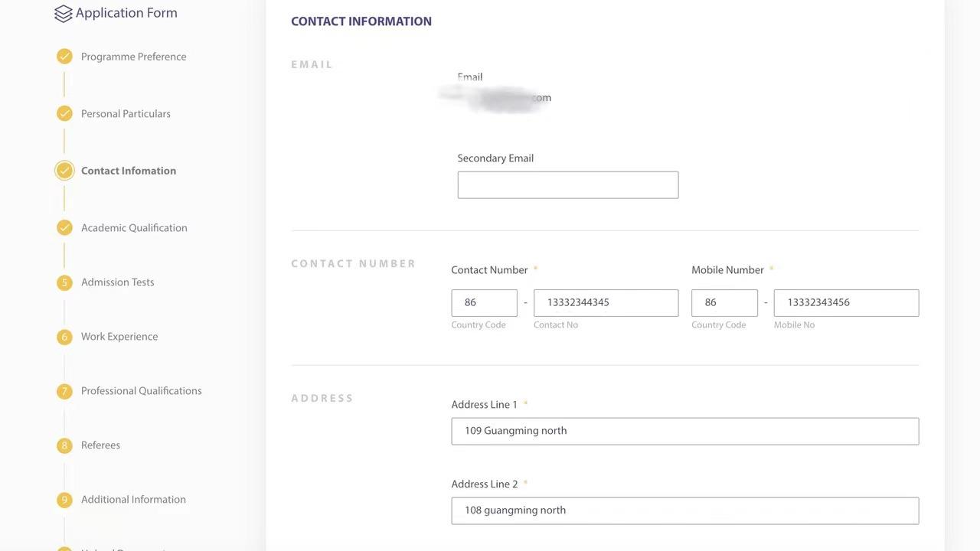The width and height of the screenshot is (980, 551).
Task: Select the Programme Preference checkmark icon
Action: [x=64, y=57]
